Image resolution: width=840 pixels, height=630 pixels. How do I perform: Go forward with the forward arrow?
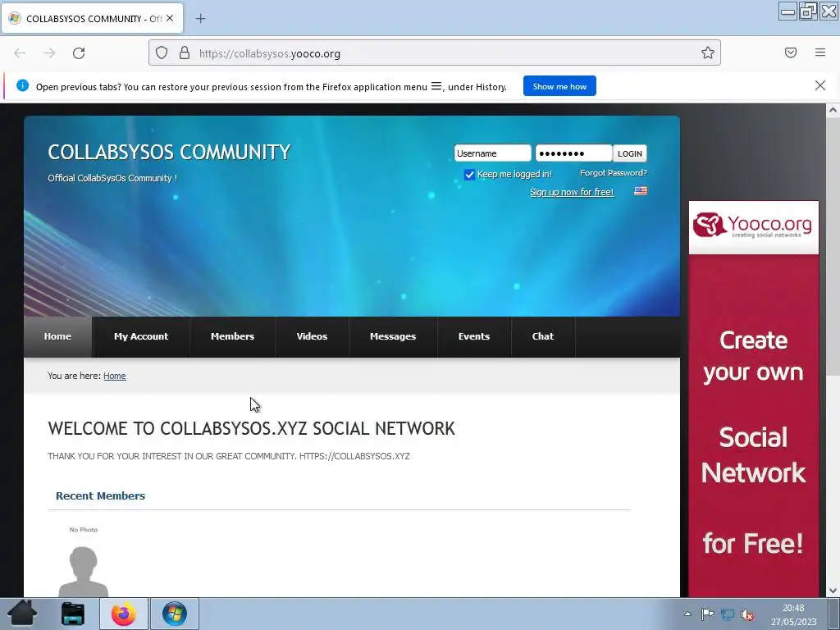49,53
